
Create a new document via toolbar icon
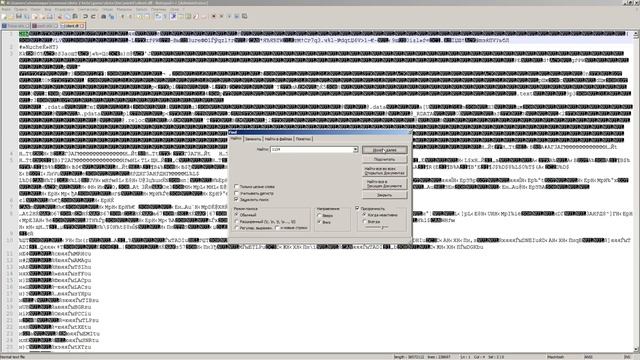coord(4,16)
